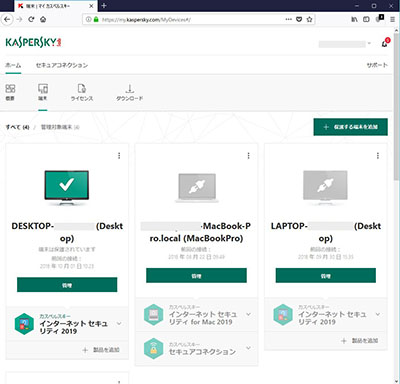Select the ホーム tab
400x384 pixels.
13,65
